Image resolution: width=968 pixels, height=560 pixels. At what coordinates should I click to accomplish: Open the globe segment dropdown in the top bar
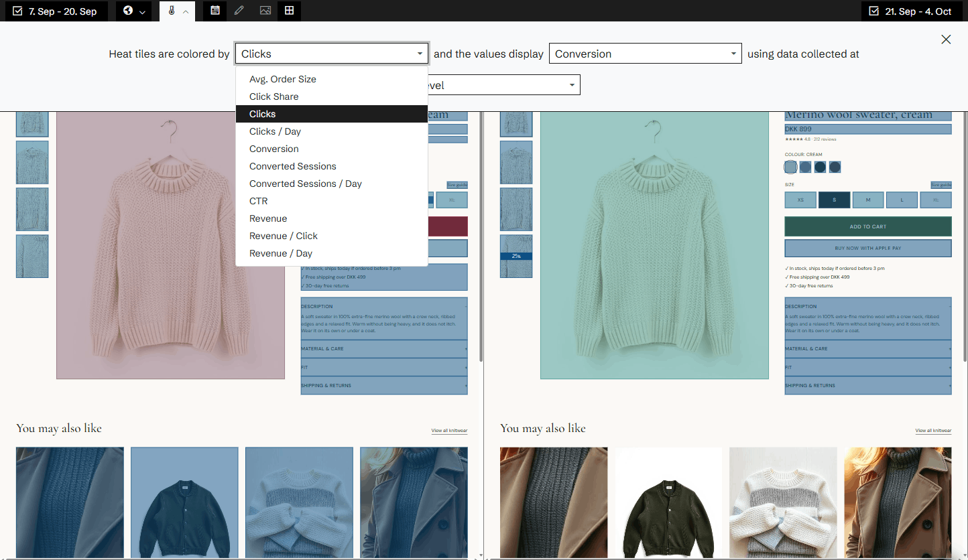[134, 11]
